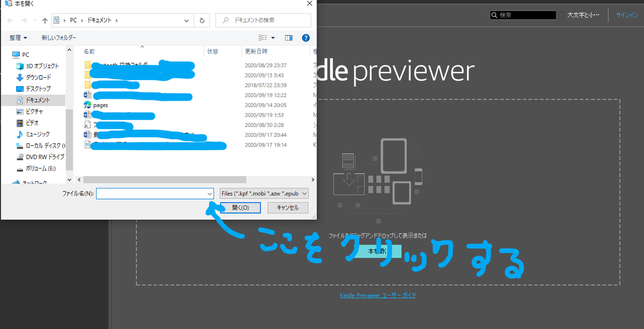Click the document icon in the address bar
Image resolution: width=644 pixels, height=329 pixels.
[56, 20]
